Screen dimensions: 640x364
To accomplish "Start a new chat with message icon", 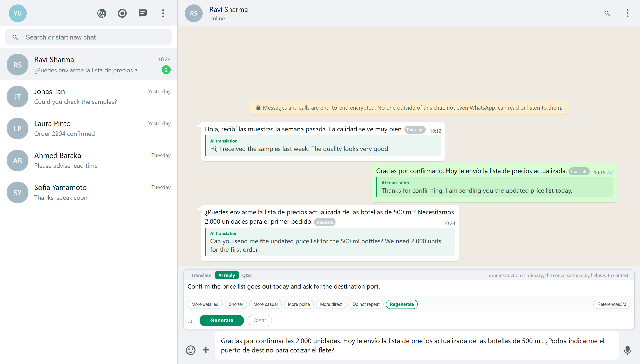I will pyautogui.click(x=143, y=13).
